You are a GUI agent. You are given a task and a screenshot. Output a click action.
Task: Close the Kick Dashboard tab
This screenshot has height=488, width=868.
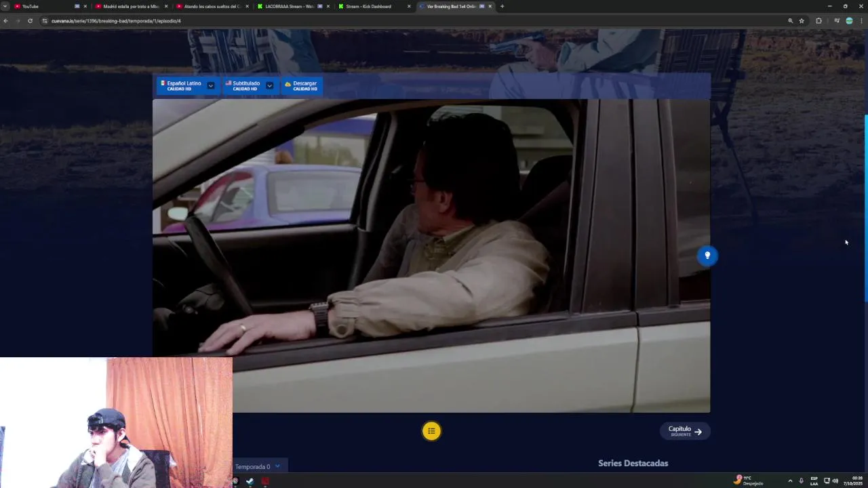409,6
